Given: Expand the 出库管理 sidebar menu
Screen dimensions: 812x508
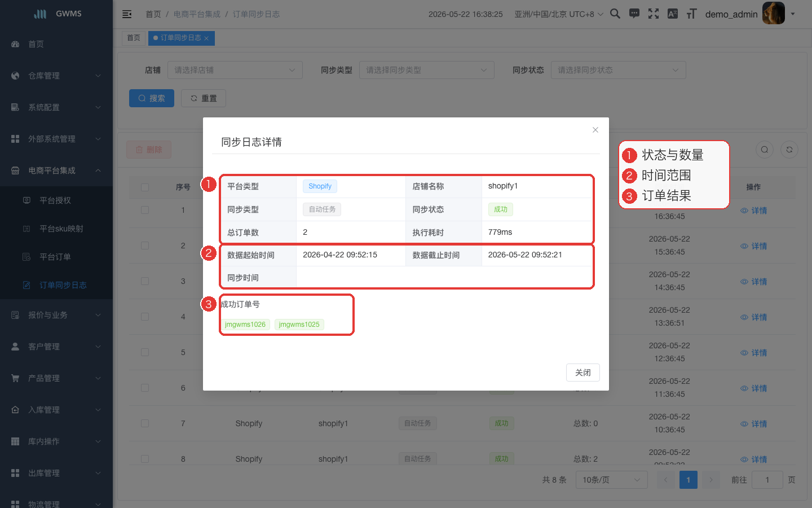Looking at the screenshot, I should click(x=56, y=473).
